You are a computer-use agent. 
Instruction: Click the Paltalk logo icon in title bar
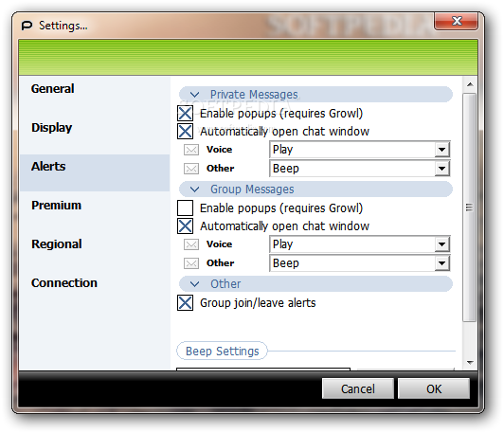(27, 25)
